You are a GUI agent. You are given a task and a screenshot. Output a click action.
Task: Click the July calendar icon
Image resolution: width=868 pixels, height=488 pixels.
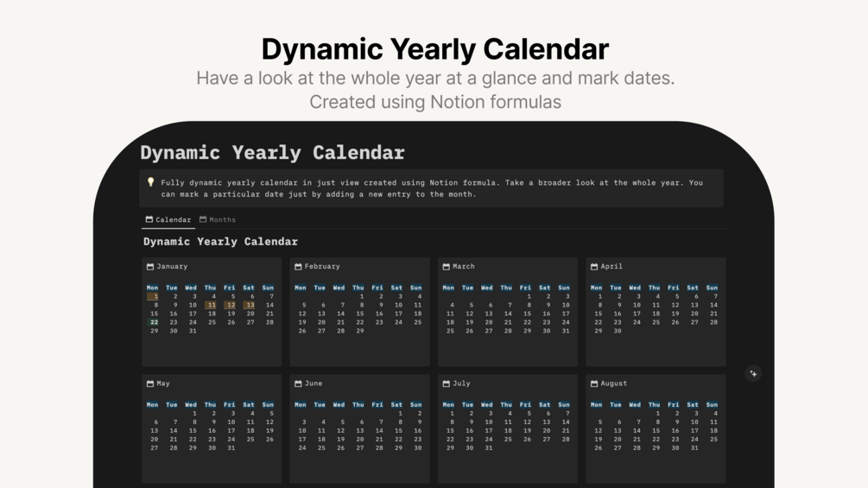446,383
